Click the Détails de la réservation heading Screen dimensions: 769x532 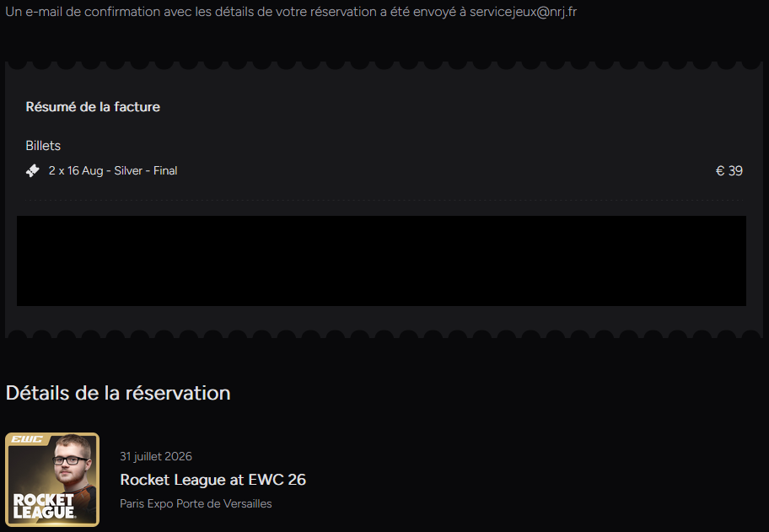tap(118, 393)
